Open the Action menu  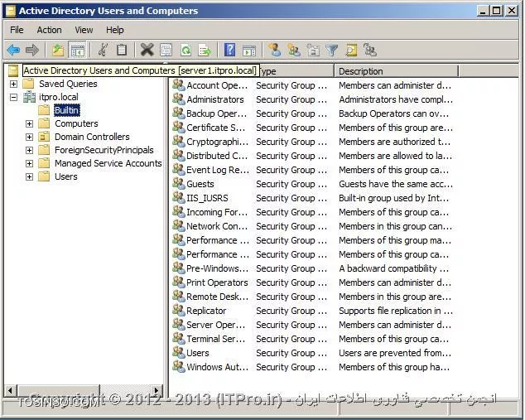[49, 30]
